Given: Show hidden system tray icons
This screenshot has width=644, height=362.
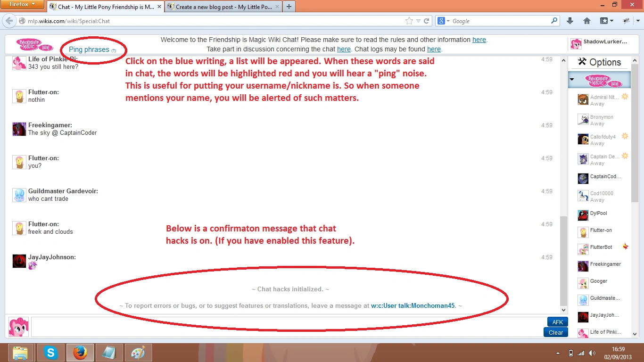Looking at the screenshot, I should 559,353.
